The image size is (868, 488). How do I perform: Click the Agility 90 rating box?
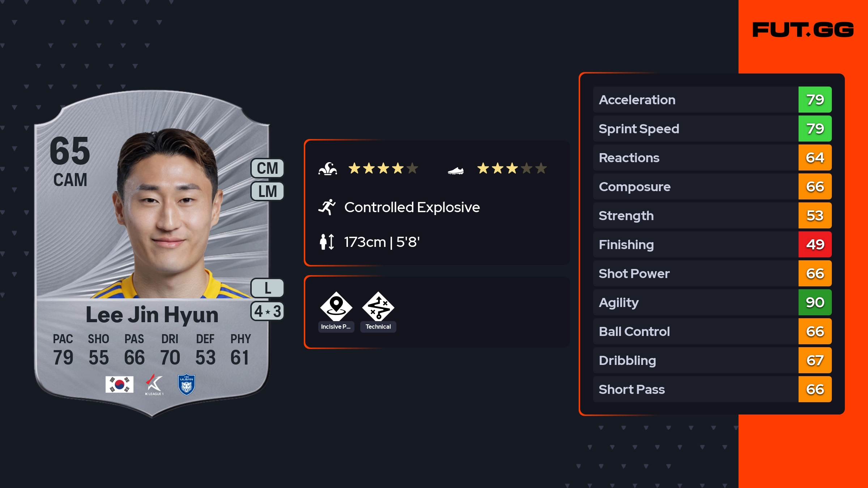pyautogui.click(x=815, y=302)
